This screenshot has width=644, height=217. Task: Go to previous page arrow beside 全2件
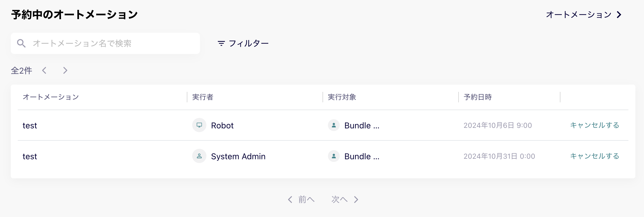pos(44,70)
